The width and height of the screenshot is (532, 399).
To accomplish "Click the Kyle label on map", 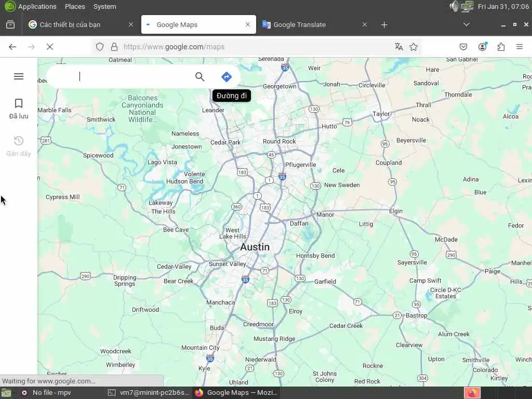I will pyautogui.click(x=204, y=368).
